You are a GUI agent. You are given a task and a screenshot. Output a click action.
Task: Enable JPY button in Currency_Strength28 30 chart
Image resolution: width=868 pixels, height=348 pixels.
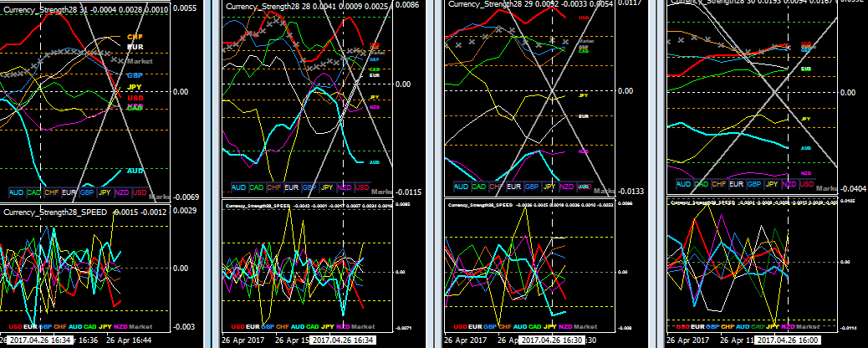773,184
